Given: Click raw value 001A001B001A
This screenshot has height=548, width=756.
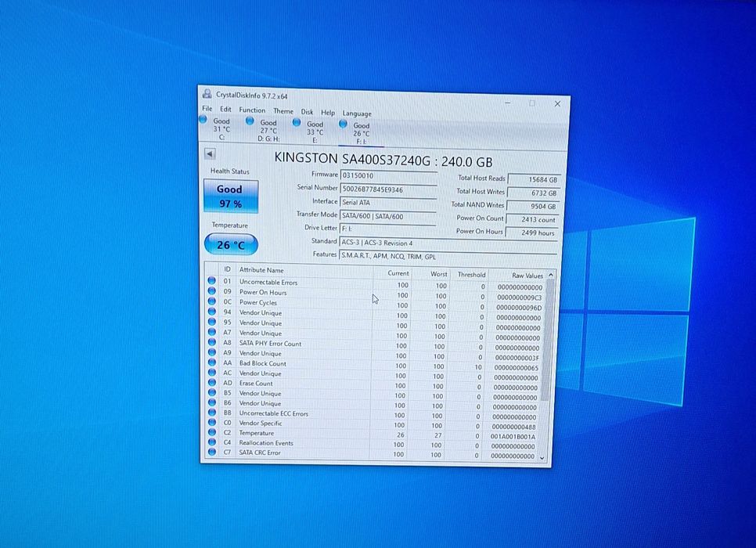Looking at the screenshot, I should coord(513,437).
